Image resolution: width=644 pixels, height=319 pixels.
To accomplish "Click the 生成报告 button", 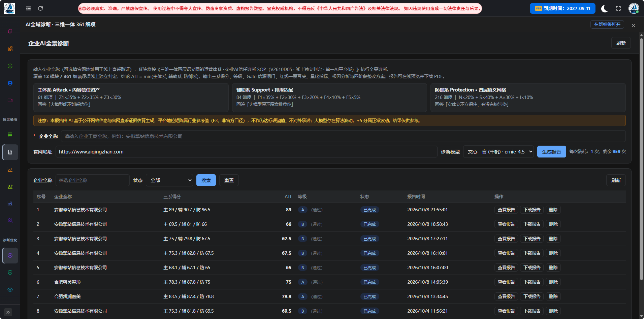I will [x=552, y=152].
